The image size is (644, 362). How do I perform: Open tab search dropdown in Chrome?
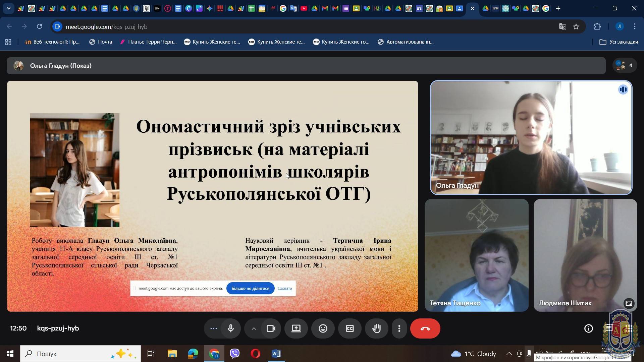click(x=8, y=8)
